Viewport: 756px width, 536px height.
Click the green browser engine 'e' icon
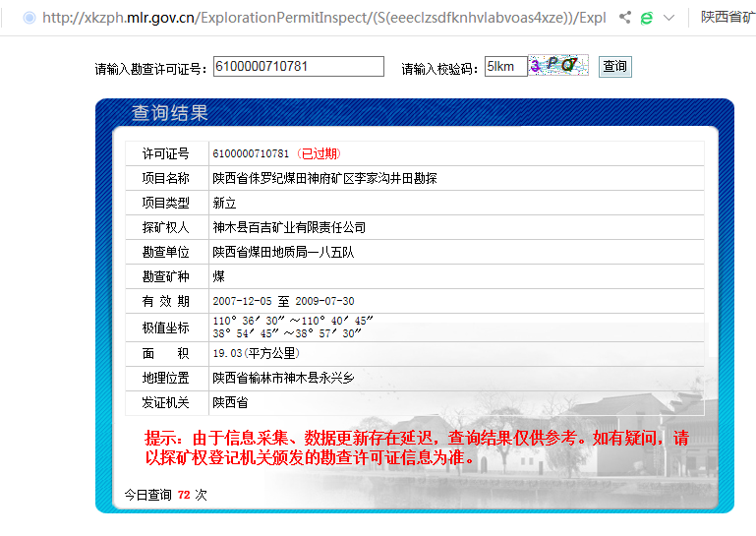[x=647, y=18]
